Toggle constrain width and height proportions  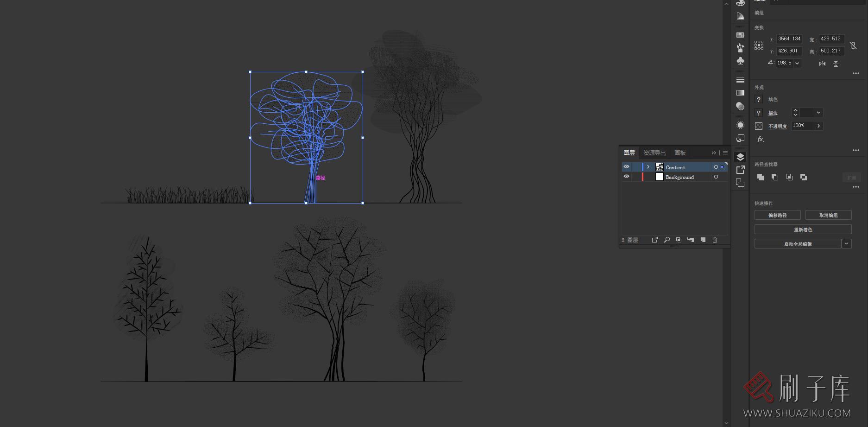click(x=853, y=45)
